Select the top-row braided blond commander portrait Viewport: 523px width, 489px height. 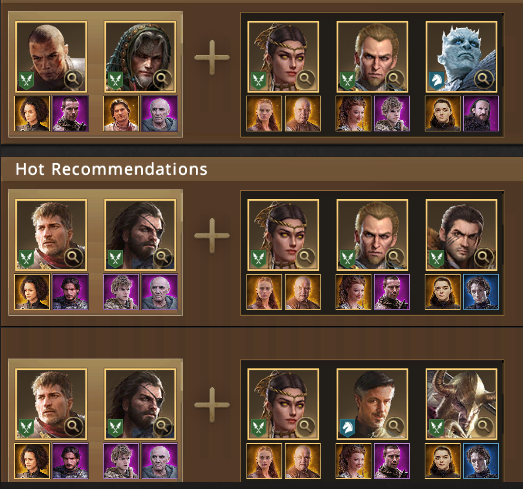(372, 57)
